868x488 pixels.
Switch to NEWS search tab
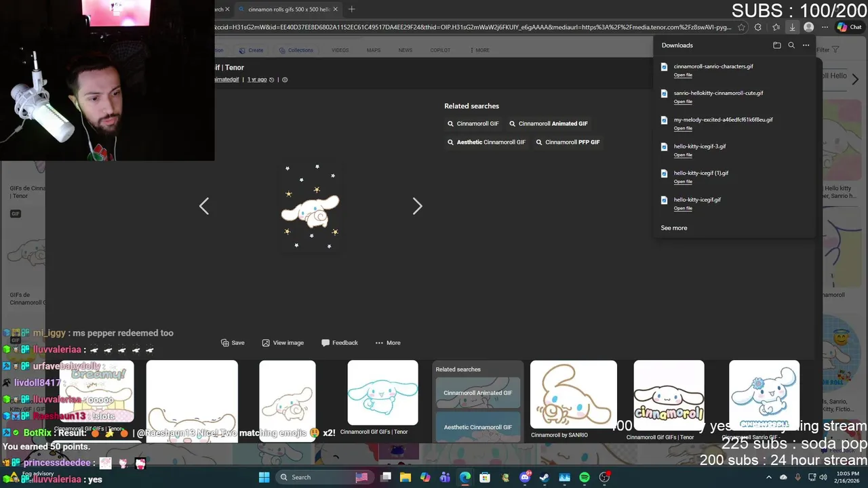(x=406, y=50)
